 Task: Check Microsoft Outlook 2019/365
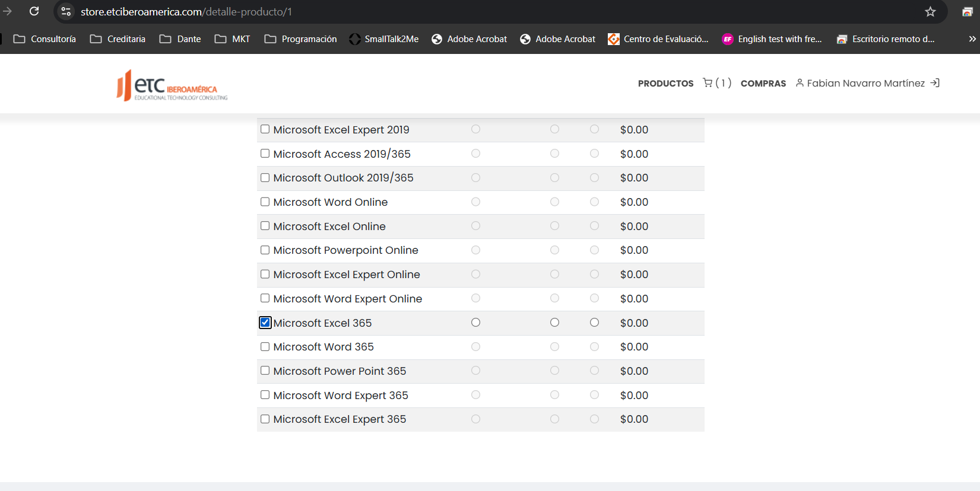point(265,178)
